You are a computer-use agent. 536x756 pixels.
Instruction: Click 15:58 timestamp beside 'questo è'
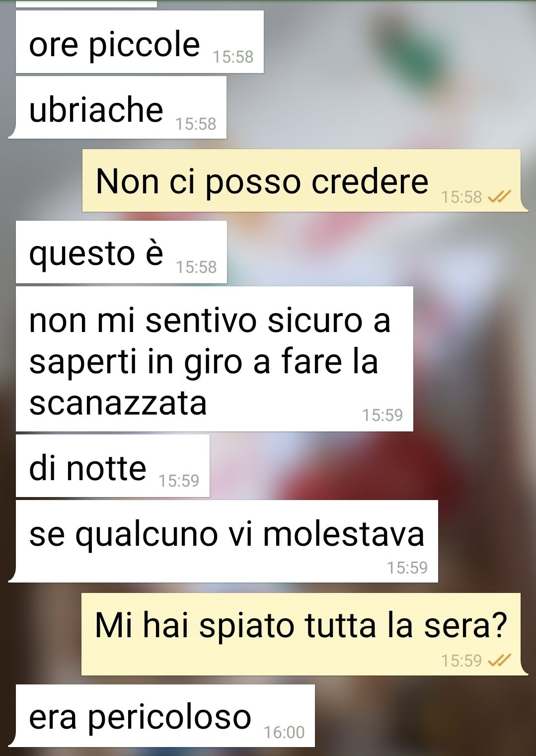coord(196,267)
